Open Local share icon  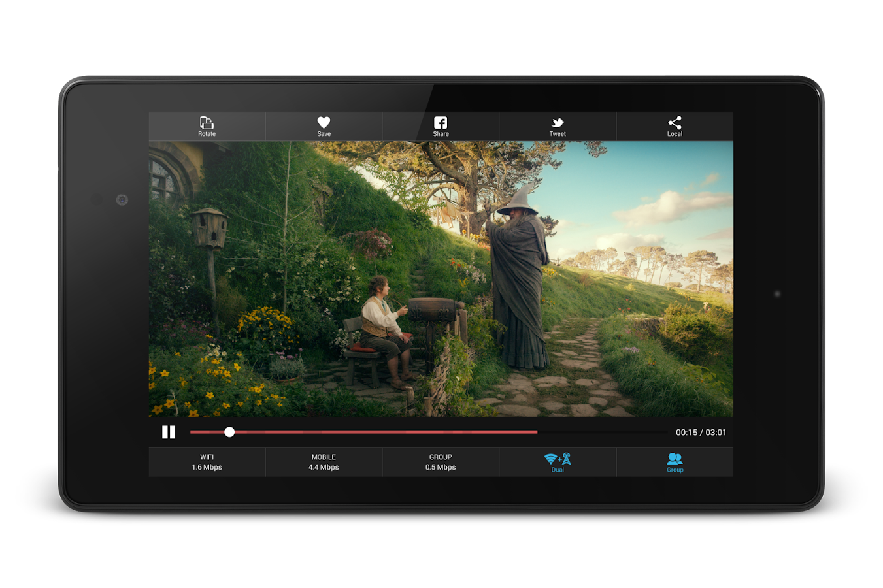point(675,123)
